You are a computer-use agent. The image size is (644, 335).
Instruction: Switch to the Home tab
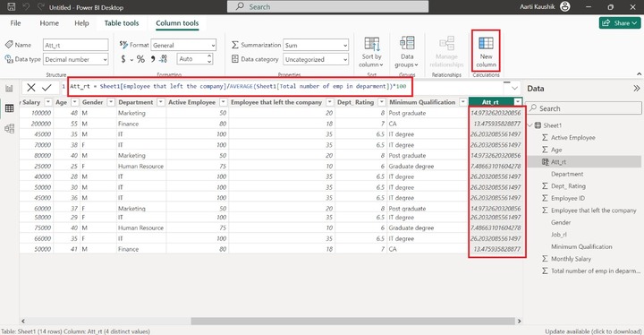[49, 23]
